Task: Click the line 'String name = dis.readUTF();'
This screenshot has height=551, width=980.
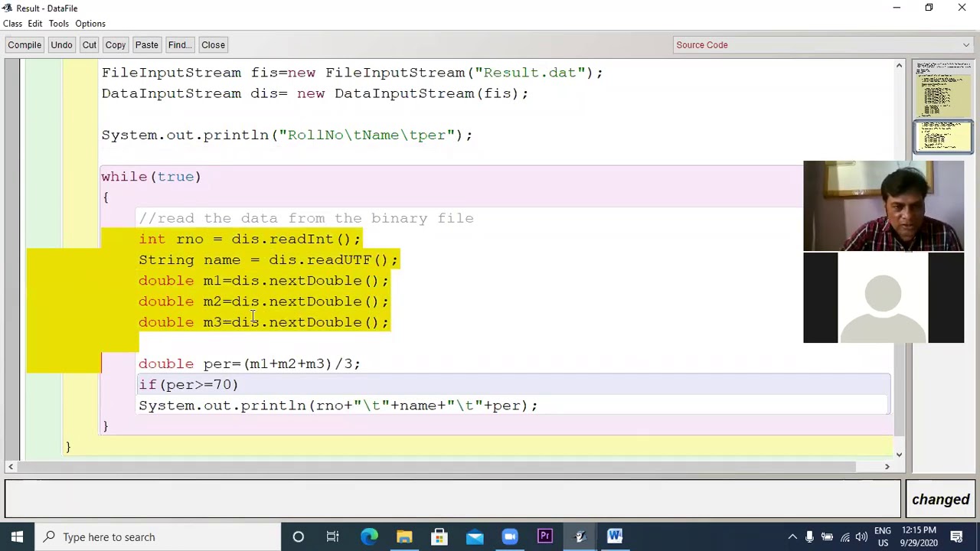Action: pyautogui.click(x=268, y=260)
